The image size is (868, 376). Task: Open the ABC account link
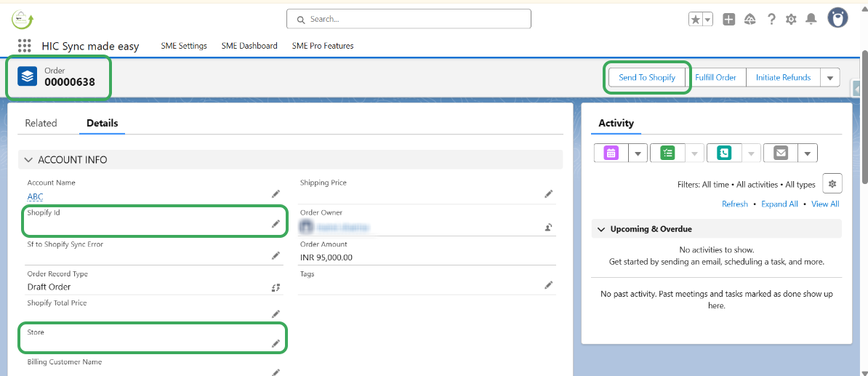point(35,197)
